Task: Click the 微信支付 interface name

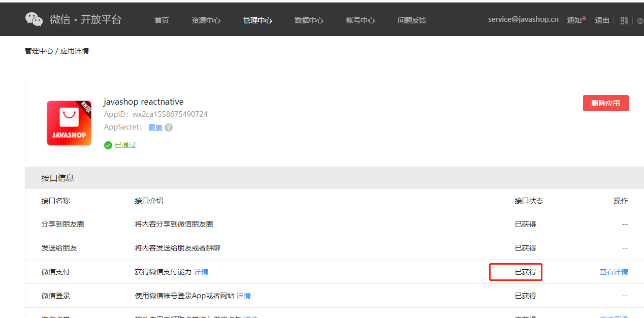Action: tap(55, 272)
